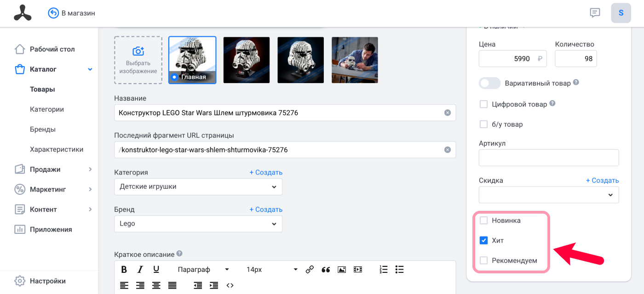This screenshot has width=644, height=294.
Task: Click the Приложения chart icon
Action: pos(19,229)
